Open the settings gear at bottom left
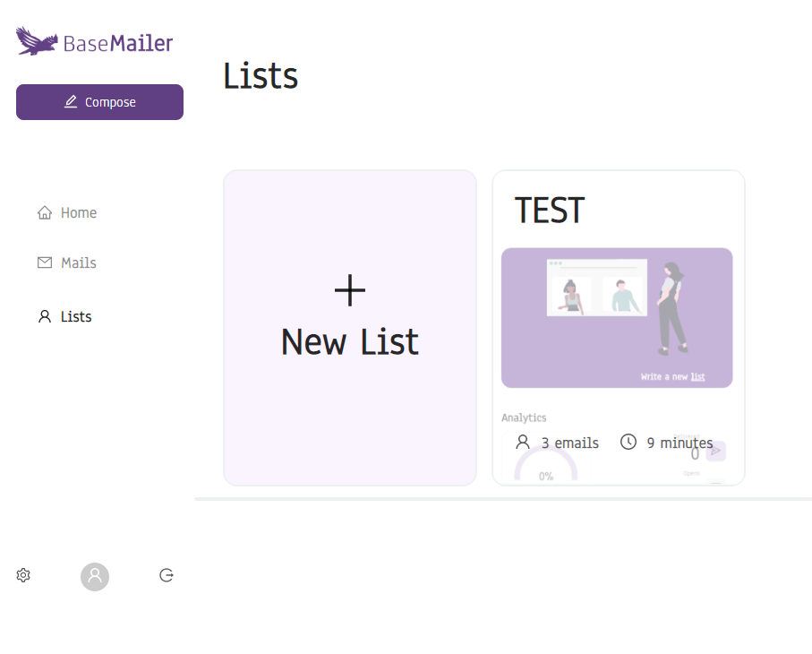Image resolution: width=812 pixels, height=654 pixels. coord(22,574)
